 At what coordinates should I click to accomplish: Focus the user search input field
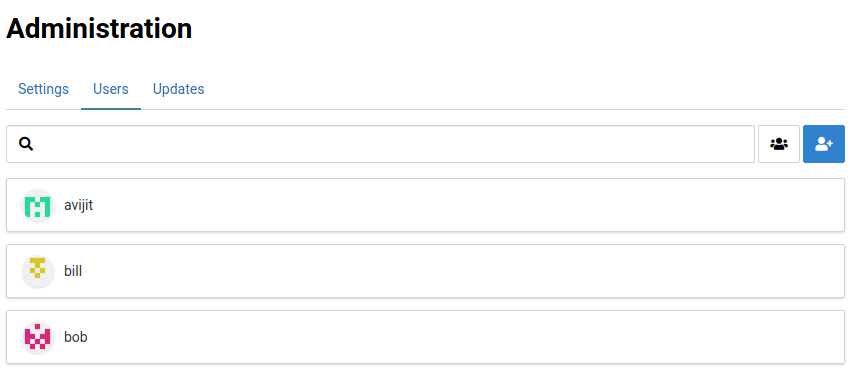[380, 144]
